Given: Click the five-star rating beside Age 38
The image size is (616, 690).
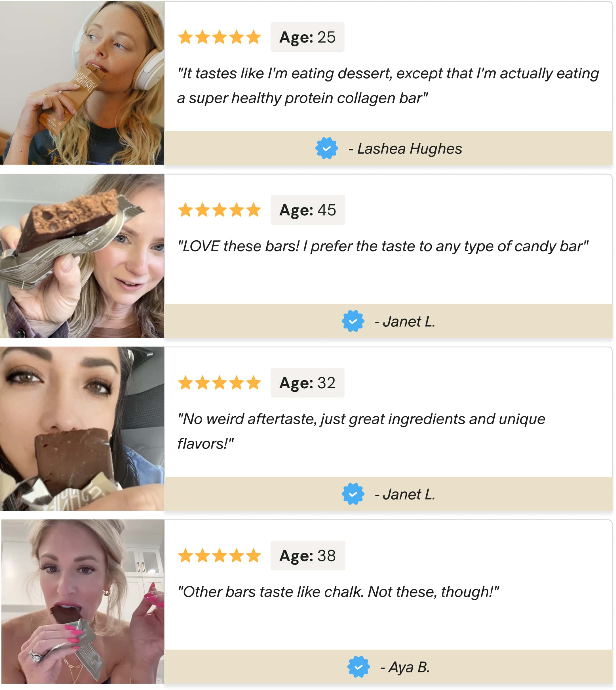Looking at the screenshot, I should [219, 555].
